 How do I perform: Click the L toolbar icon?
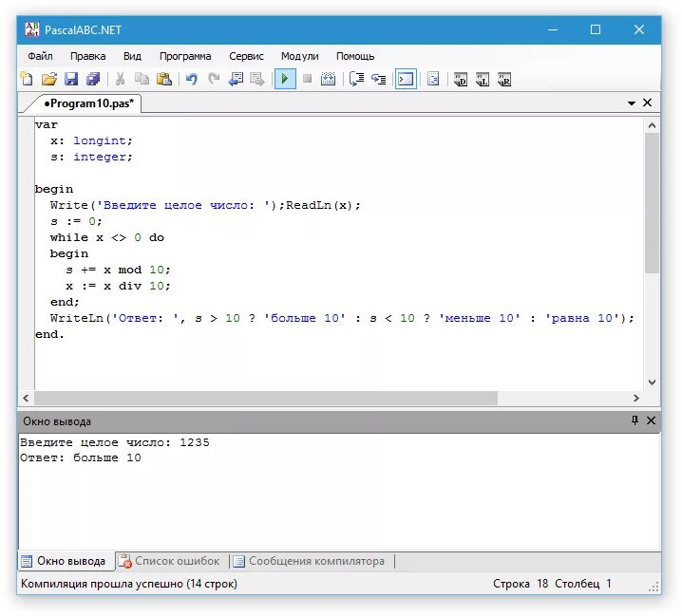[x=483, y=80]
